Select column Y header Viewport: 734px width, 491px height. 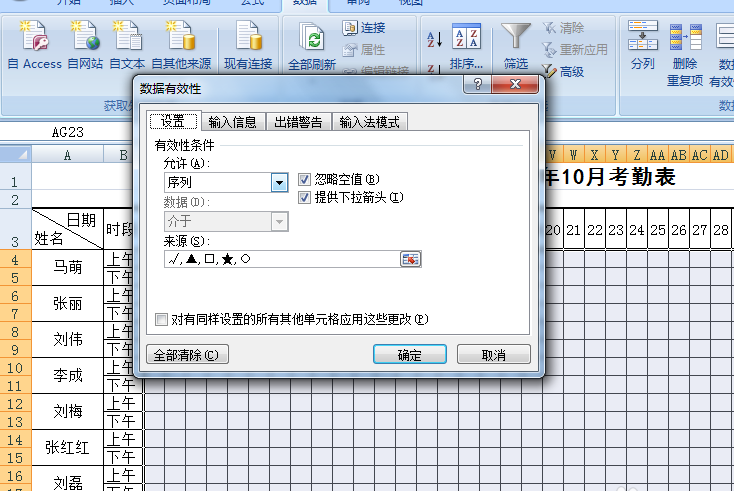coord(615,155)
